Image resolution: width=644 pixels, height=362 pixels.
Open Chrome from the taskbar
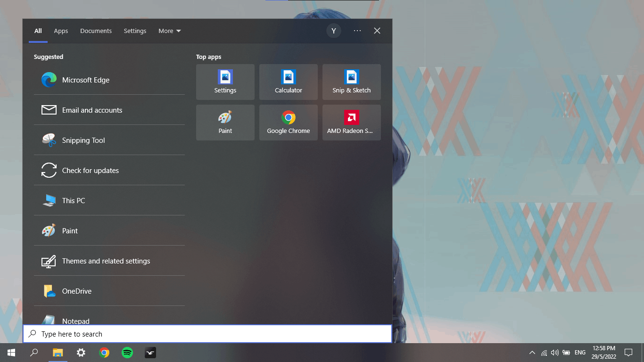pyautogui.click(x=104, y=353)
